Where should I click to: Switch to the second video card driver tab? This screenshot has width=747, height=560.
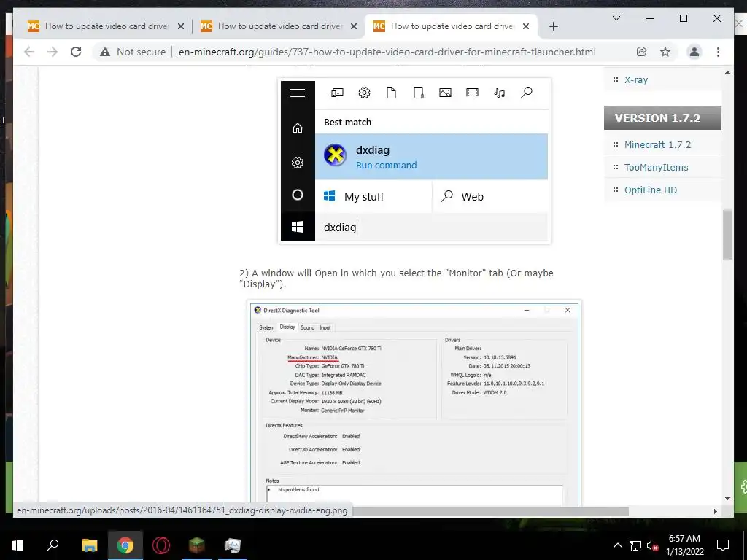[279, 26]
